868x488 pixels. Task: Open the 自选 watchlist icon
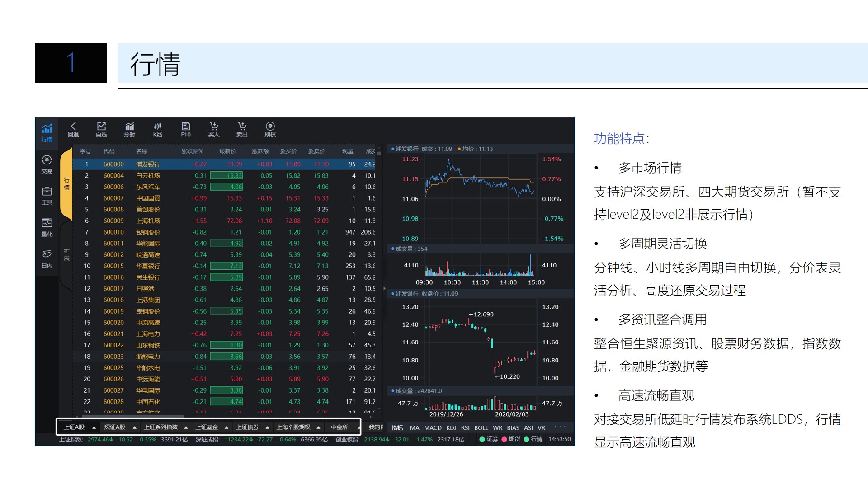[102, 130]
